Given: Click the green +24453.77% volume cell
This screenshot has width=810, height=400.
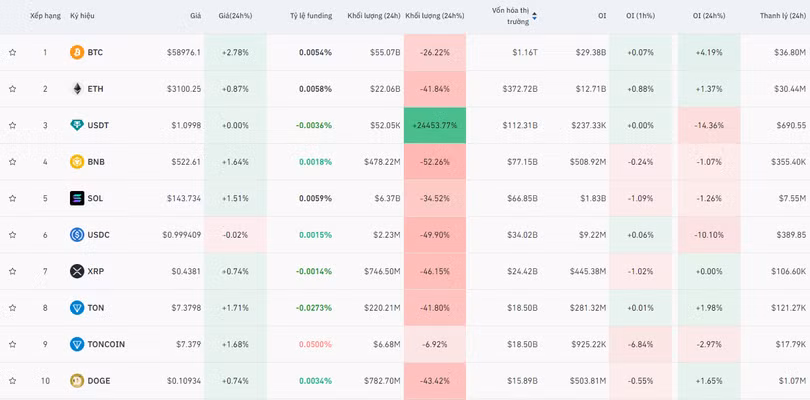Looking at the screenshot, I should tap(434, 125).
